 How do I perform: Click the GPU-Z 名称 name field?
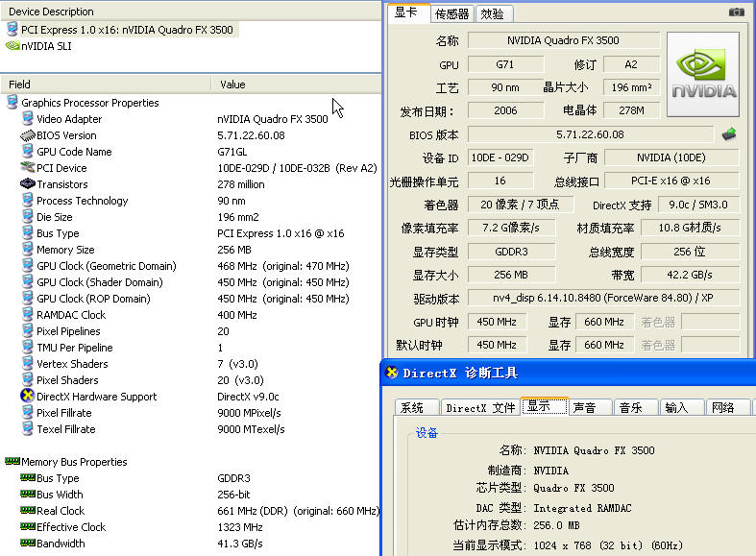pyautogui.click(x=563, y=40)
